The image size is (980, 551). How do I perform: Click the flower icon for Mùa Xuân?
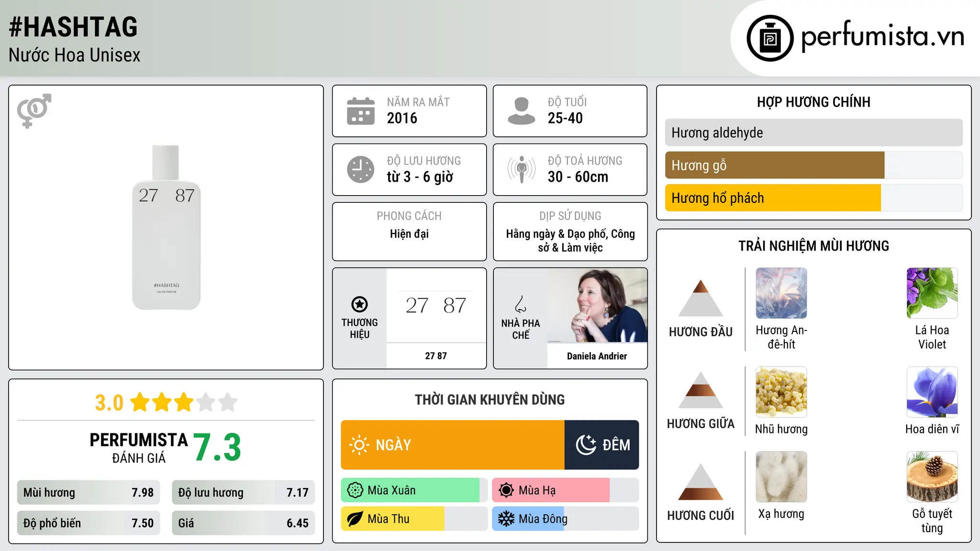pos(355,490)
